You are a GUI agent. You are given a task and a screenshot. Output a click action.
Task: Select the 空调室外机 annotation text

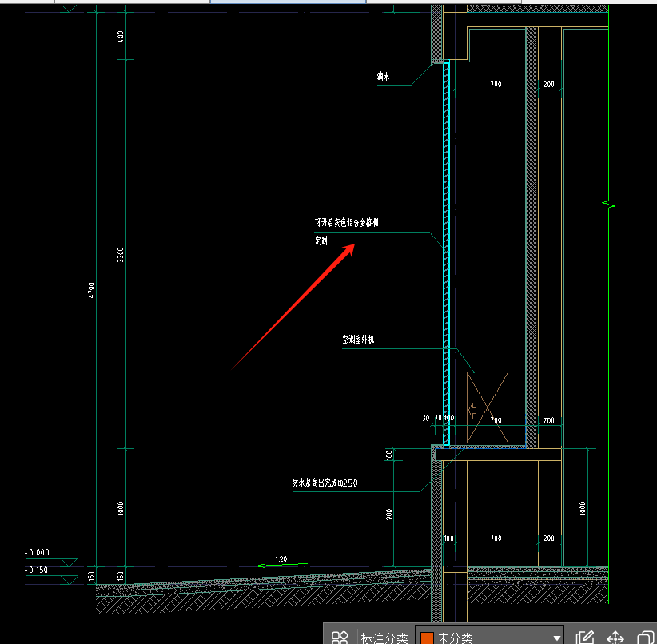click(x=358, y=339)
